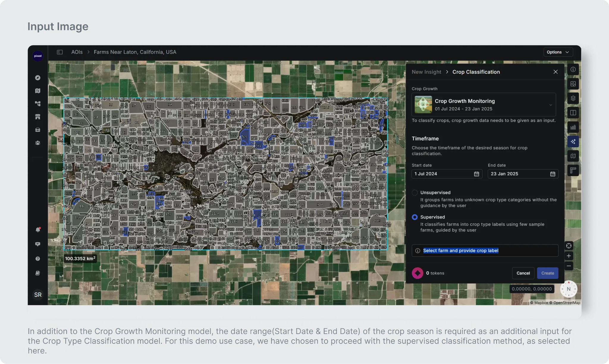Image resolution: width=609 pixels, height=364 pixels.
Task: Open the AI insights sparkle icon
Action: tap(573, 142)
